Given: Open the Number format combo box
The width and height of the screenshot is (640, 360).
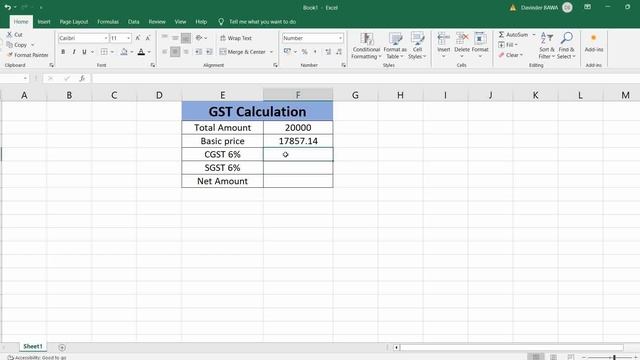Looking at the screenshot, I should pos(312,38).
